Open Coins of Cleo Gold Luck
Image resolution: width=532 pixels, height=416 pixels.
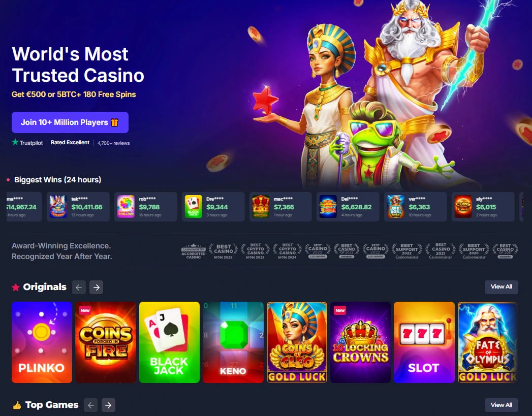[x=297, y=342]
